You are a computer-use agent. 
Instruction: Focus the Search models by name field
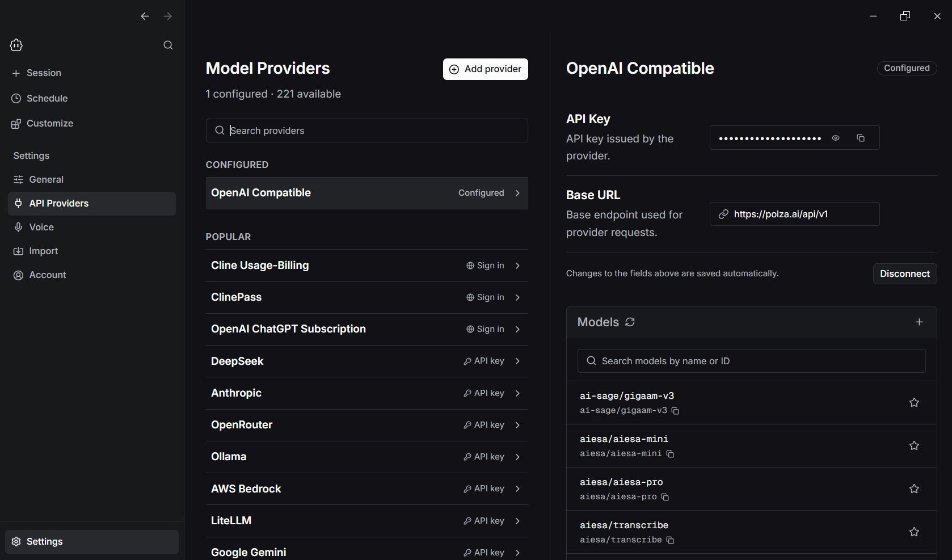point(751,361)
